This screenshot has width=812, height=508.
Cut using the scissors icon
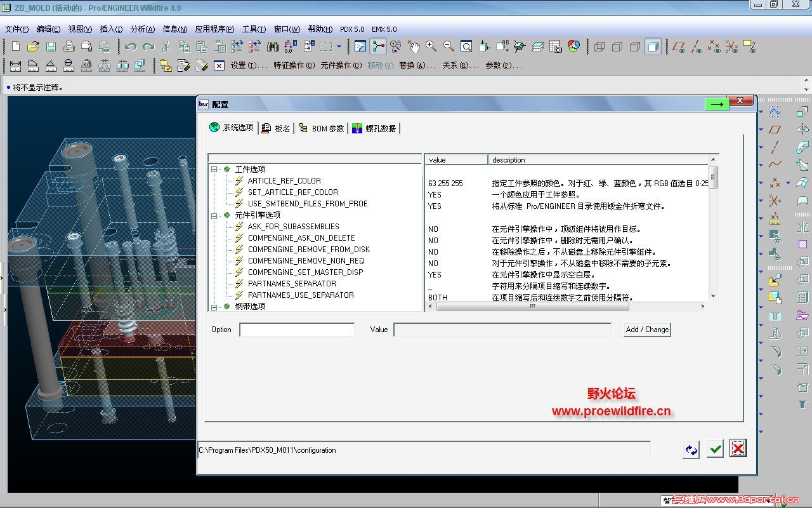166,46
